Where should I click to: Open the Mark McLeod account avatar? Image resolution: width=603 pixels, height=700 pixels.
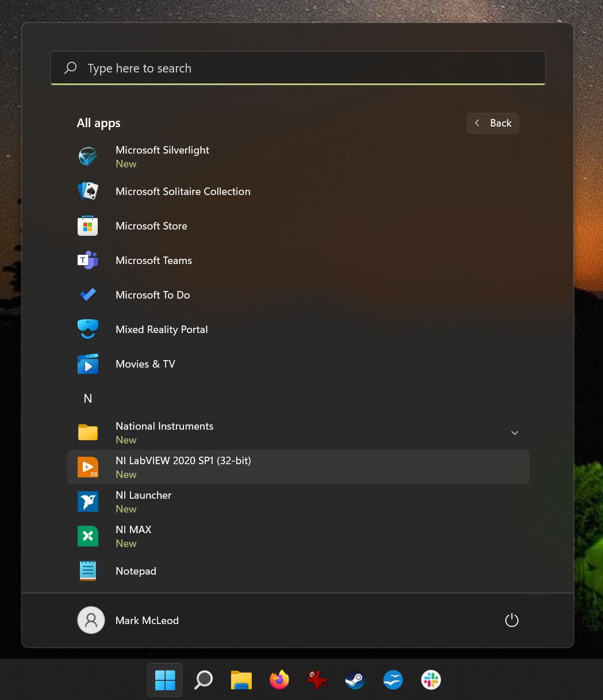pyautogui.click(x=91, y=620)
